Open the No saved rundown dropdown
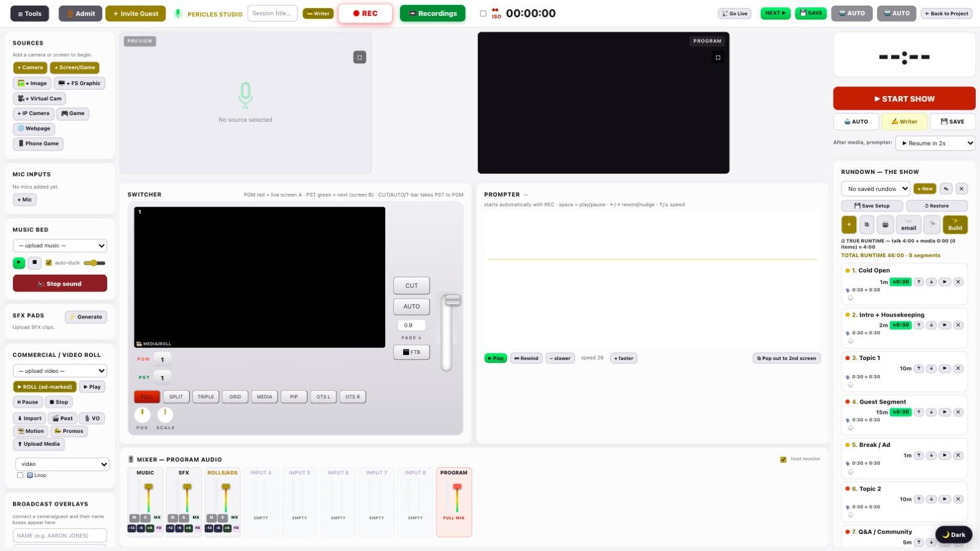 (x=875, y=189)
